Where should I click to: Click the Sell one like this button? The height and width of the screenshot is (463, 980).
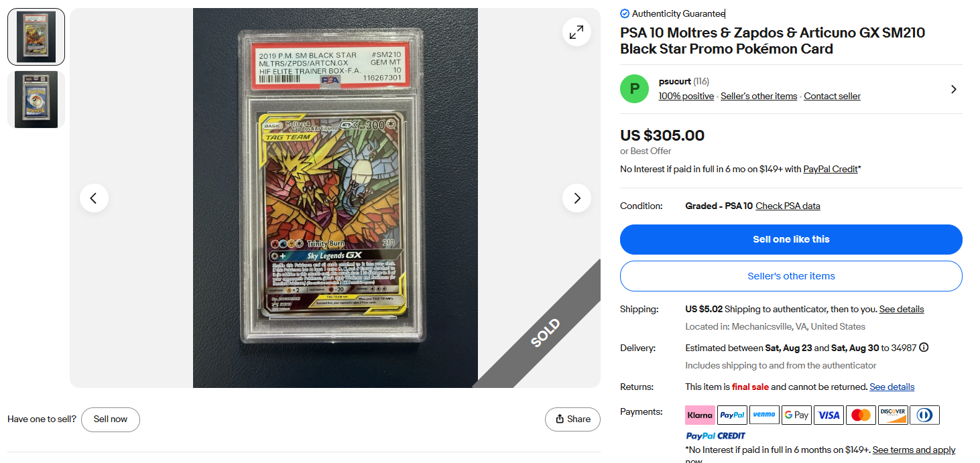pyautogui.click(x=791, y=239)
